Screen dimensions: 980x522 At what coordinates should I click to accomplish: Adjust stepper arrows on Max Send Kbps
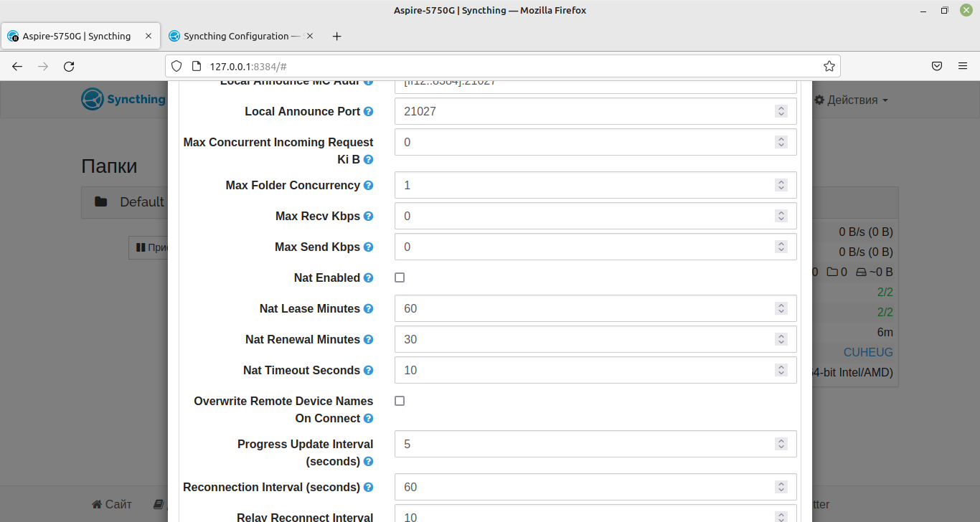point(781,247)
